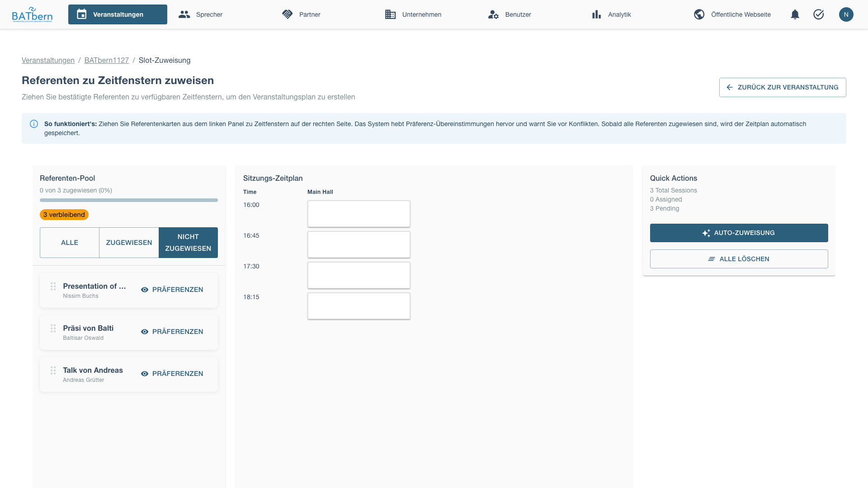Select the 18:15 Main Hall slot
The image size is (868, 488).
click(x=359, y=306)
